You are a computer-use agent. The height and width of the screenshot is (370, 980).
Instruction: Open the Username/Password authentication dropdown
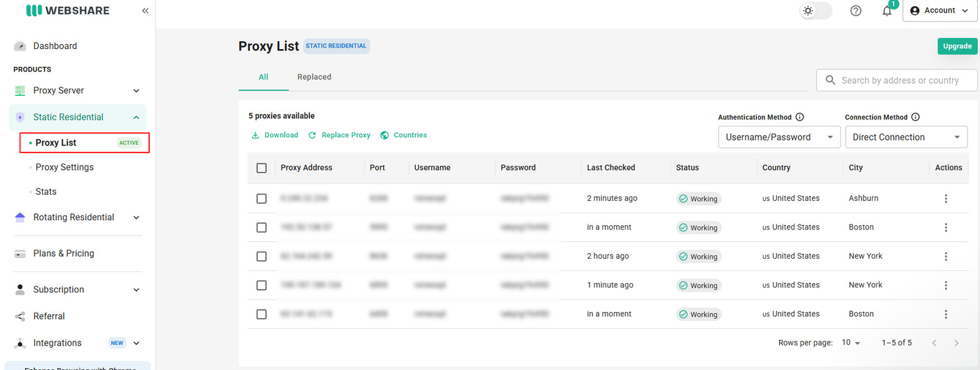coord(780,137)
